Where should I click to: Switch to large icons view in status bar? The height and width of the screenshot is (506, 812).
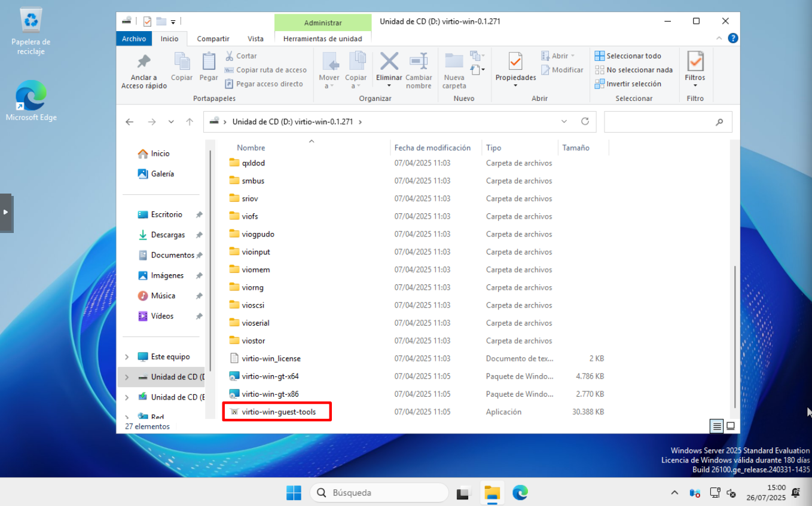pyautogui.click(x=730, y=426)
